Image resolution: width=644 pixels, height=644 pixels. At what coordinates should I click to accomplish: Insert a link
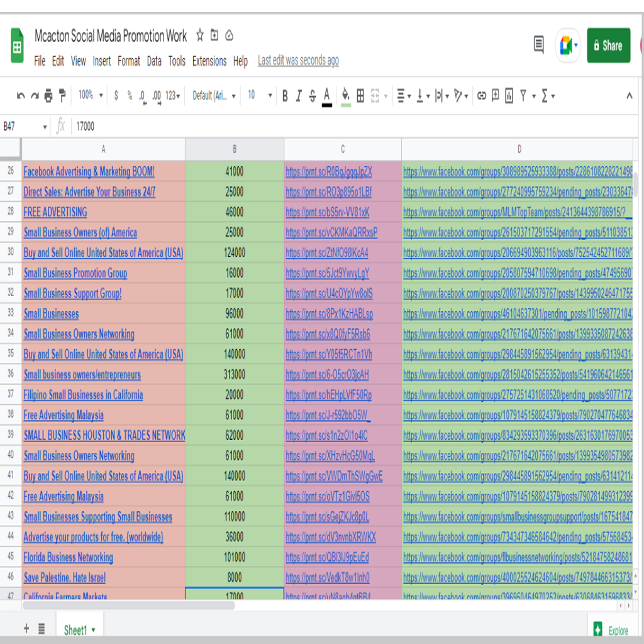(x=481, y=96)
